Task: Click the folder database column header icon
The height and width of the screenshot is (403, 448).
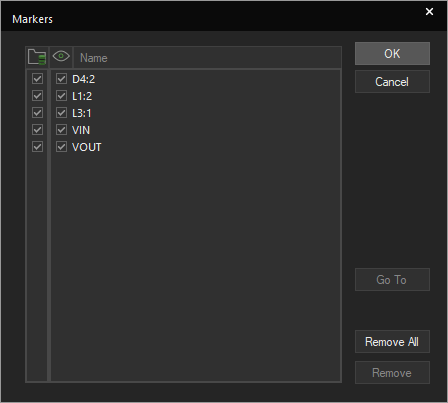Action: [x=37, y=57]
